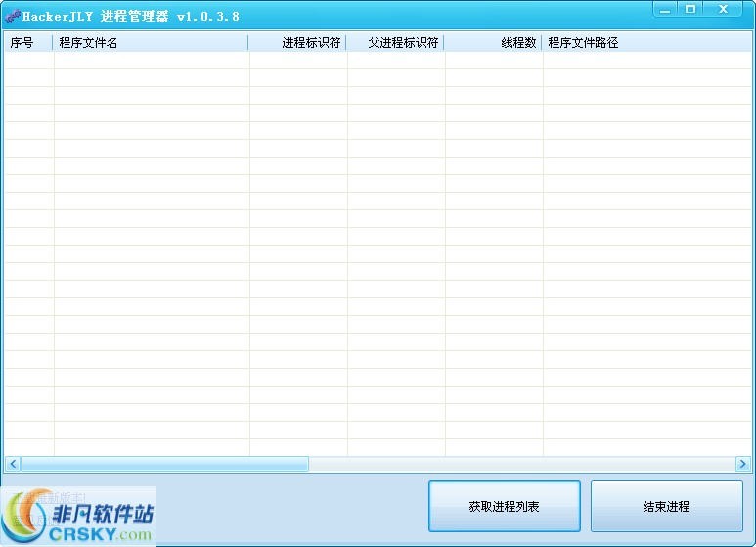This screenshot has width=756, height=547.
Task: Click the HackerJLY app icon in title bar
Action: [x=13, y=16]
